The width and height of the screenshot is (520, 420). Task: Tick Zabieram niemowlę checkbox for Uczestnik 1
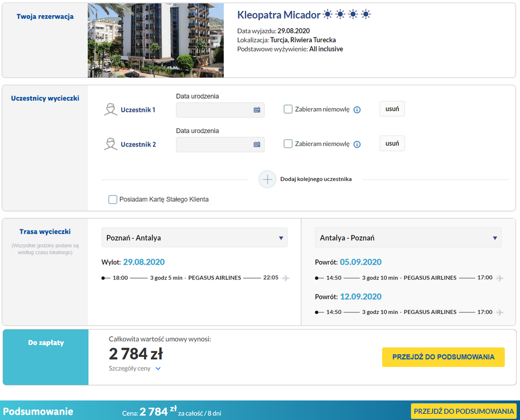[288, 109]
